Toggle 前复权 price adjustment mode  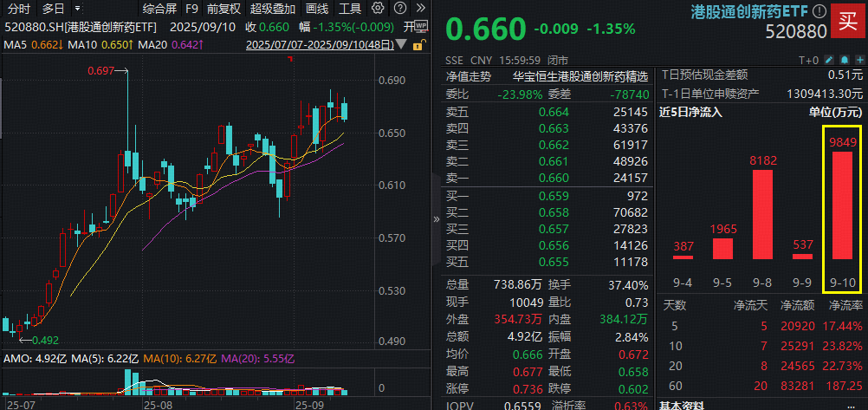pos(224,10)
